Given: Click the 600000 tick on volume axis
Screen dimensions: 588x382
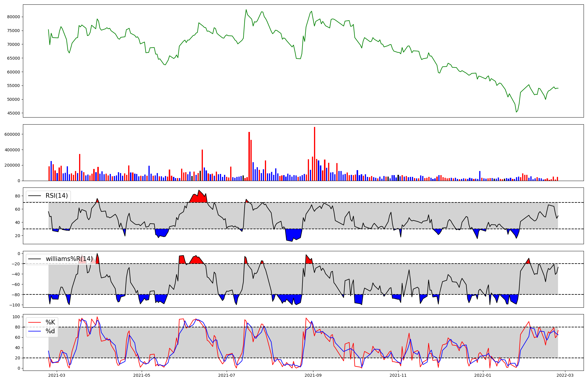Looking at the screenshot, I should coord(12,134).
